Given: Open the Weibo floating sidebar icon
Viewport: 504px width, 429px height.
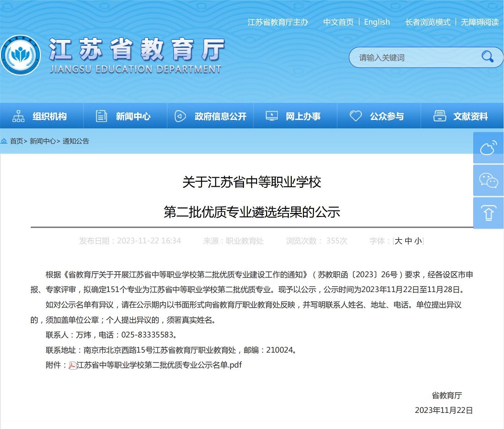Looking at the screenshot, I should 488,148.
